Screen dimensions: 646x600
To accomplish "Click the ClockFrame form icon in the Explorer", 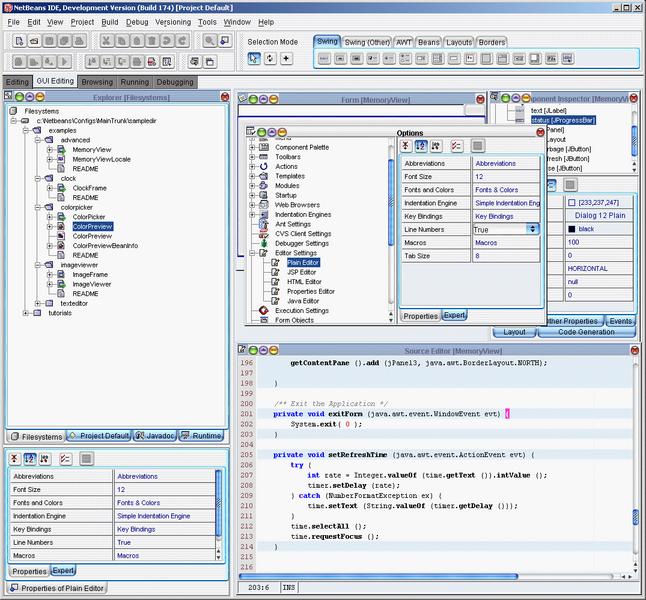I will click(61, 188).
